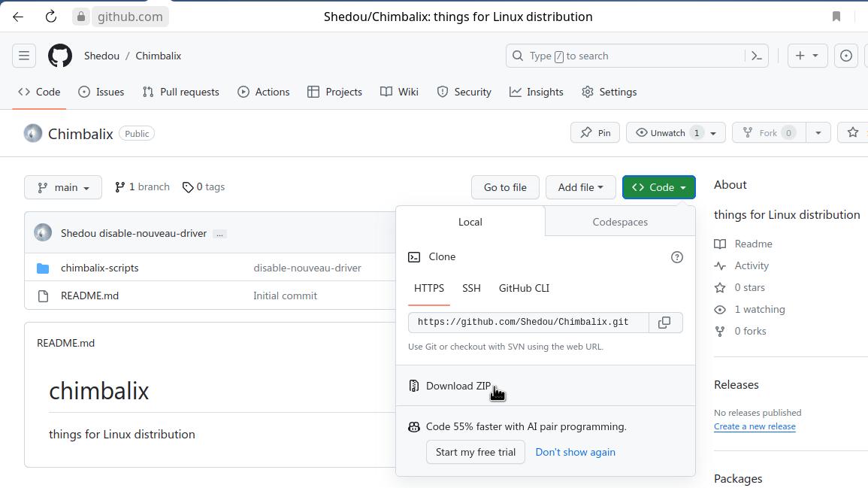868x488 pixels.
Task: Click the Create a new release link
Action: 755,426
